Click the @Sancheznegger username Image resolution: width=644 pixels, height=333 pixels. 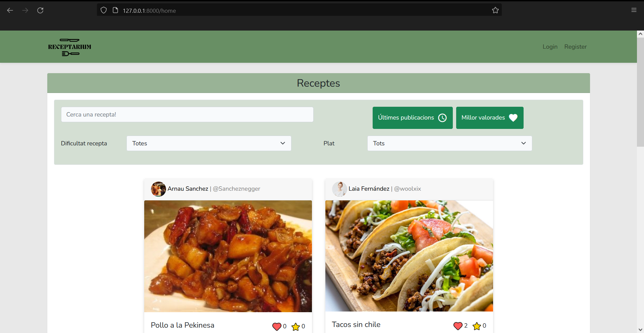tap(236, 189)
